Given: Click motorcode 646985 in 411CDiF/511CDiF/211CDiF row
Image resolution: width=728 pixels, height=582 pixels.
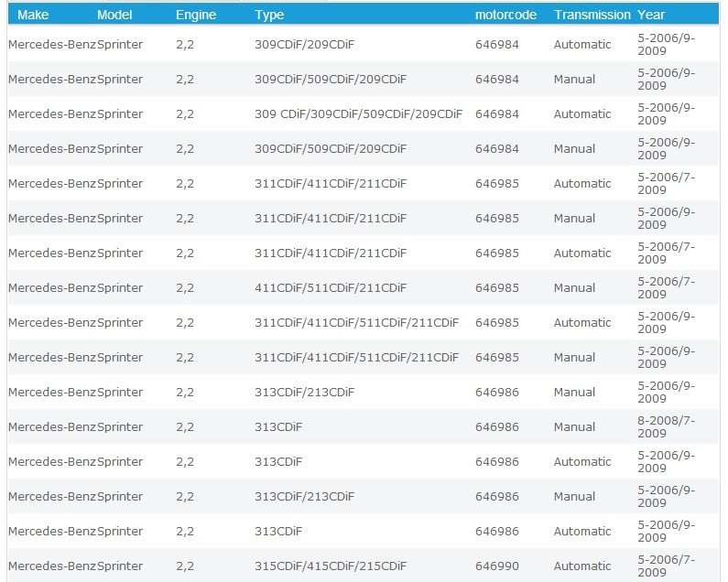Looking at the screenshot, I should pos(497,288).
